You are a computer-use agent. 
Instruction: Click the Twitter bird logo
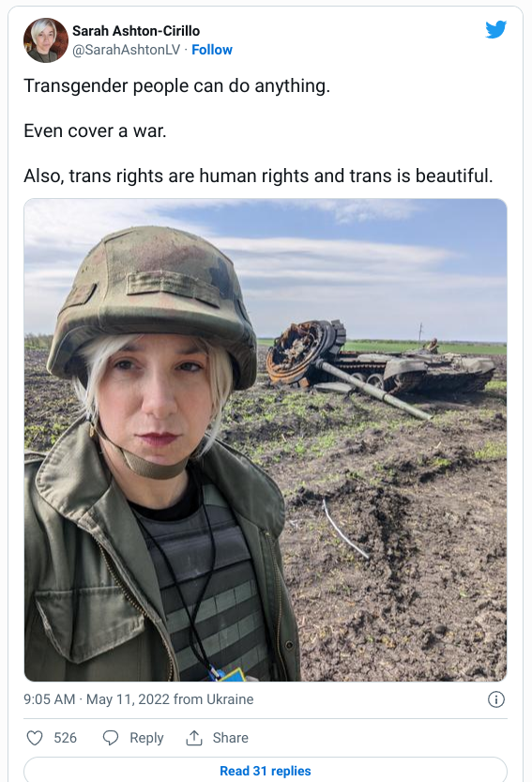pos(496,29)
